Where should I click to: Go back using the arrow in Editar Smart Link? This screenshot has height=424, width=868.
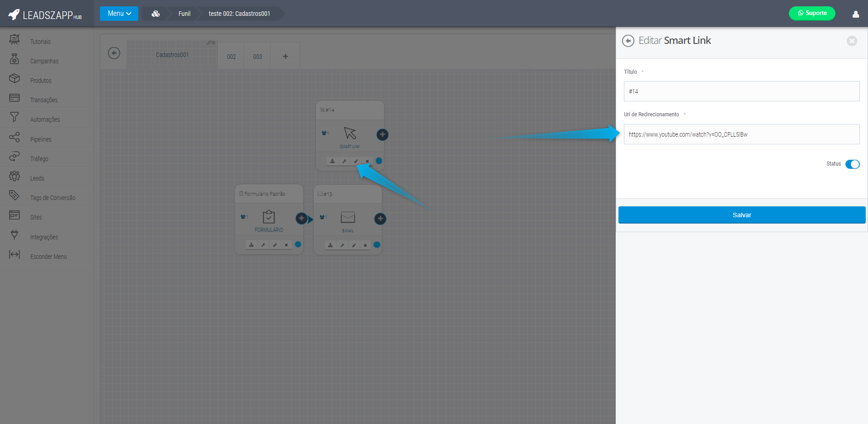point(628,41)
